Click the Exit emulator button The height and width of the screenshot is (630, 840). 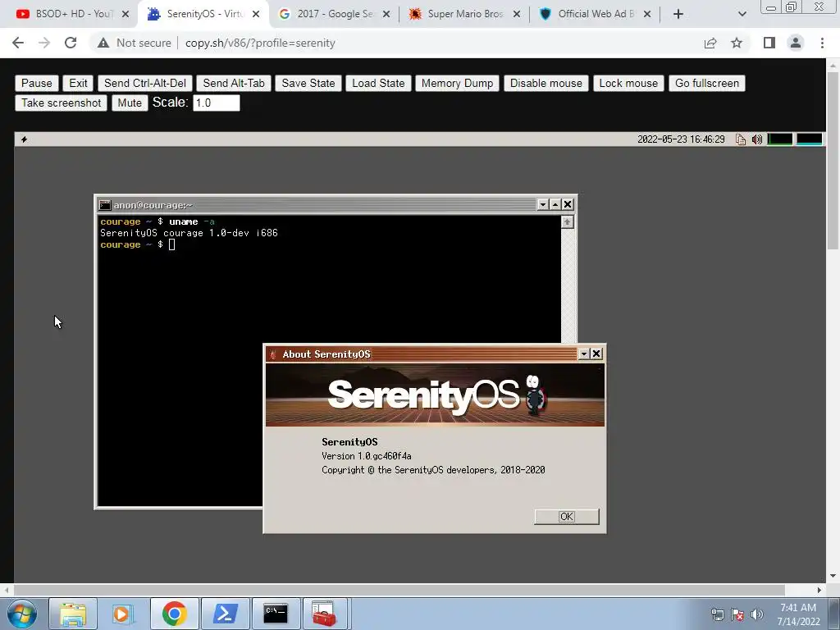[x=78, y=83]
